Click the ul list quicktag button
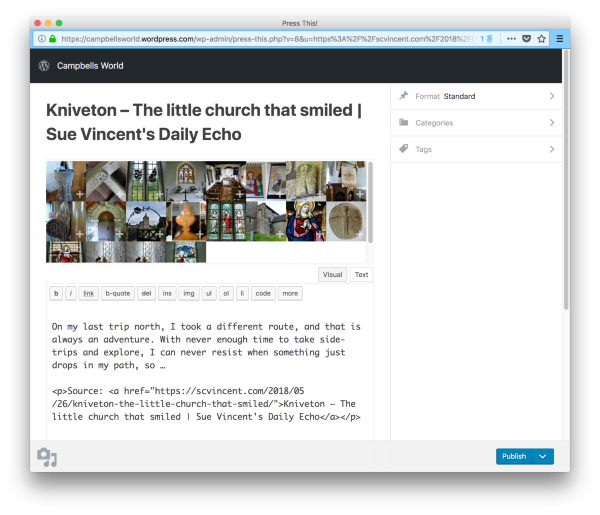This screenshot has width=600, height=515. tap(209, 293)
